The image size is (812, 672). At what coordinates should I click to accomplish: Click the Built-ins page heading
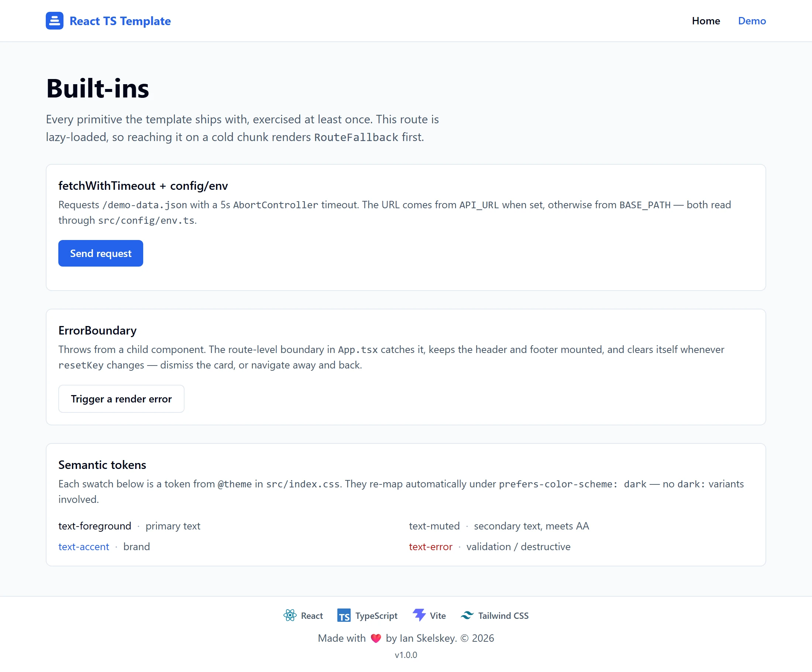click(97, 88)
